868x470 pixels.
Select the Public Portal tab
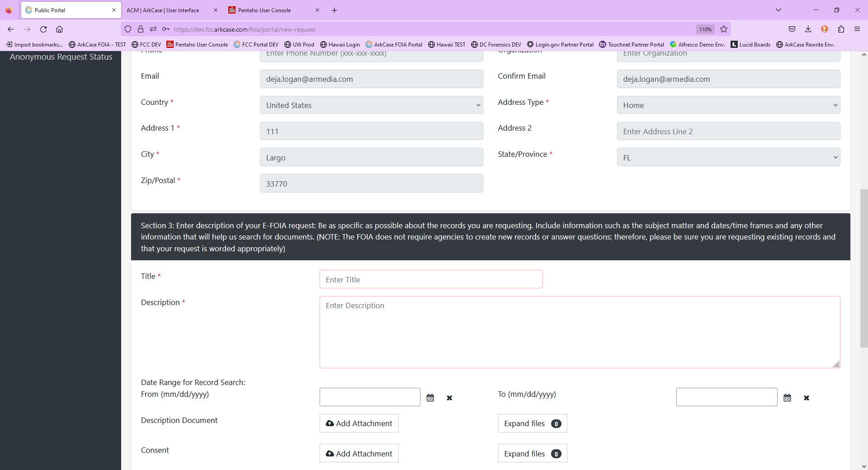(x=71, y=10)
